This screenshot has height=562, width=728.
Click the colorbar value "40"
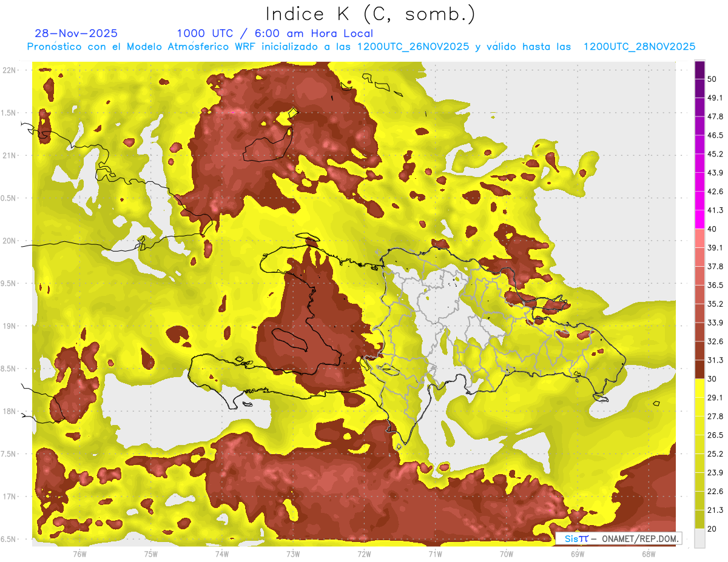[x=712, y=229]
